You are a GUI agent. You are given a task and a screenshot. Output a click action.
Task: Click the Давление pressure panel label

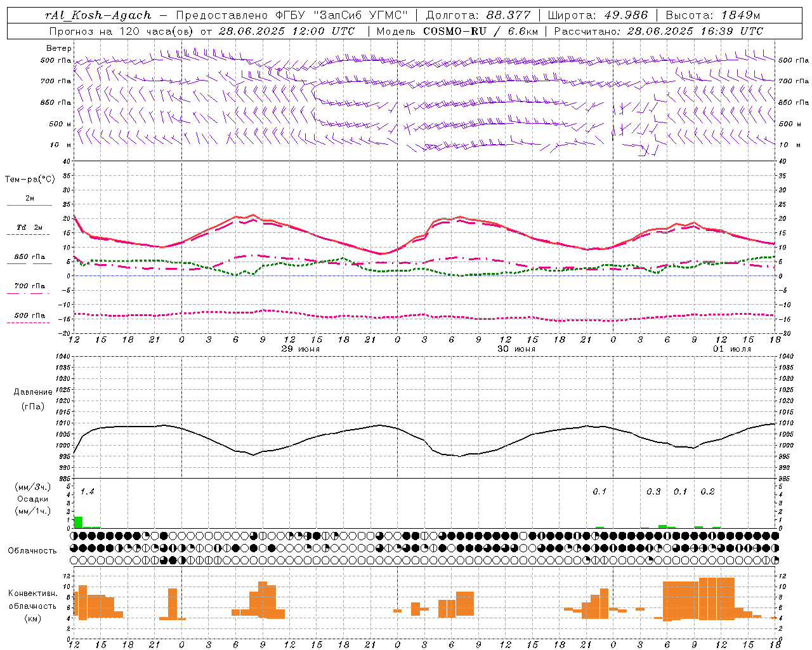(x=32, y=392)
